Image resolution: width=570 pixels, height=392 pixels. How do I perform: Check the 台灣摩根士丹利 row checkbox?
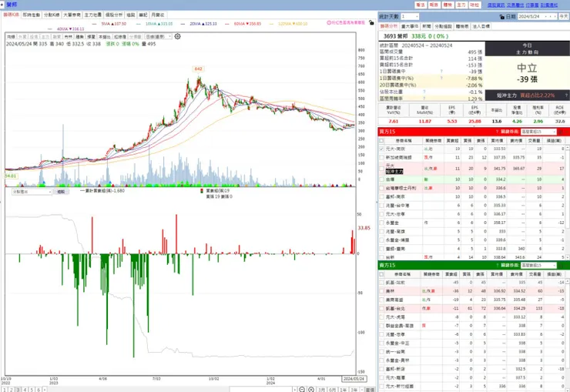click(381, 188)
